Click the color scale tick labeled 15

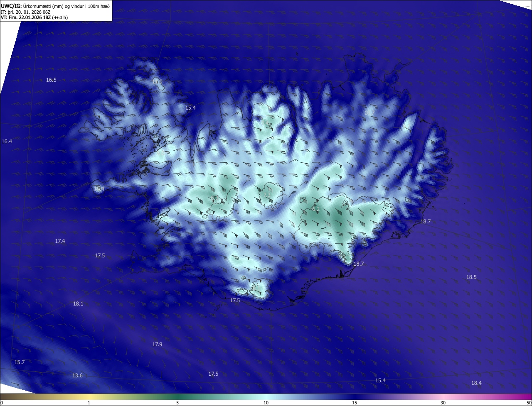tap(355, 403)
